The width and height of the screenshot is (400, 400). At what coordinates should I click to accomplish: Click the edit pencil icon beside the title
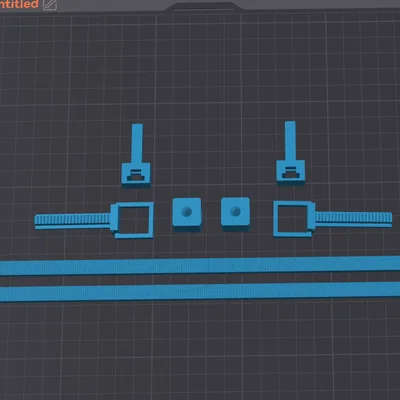[50, 4]
